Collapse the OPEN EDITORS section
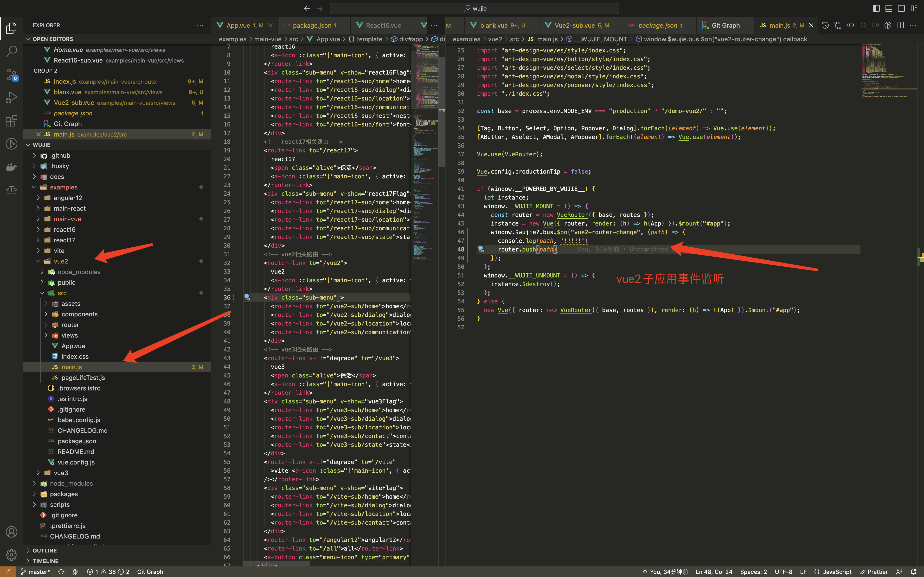The image size is (924, 577). click(x=53, y=39)
